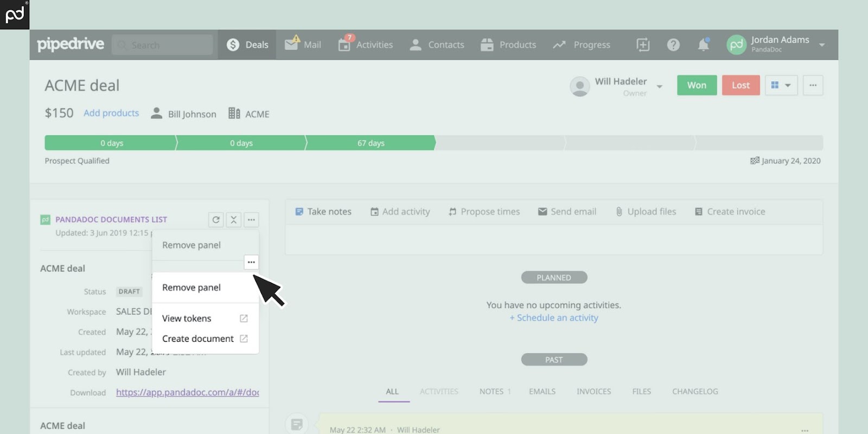This screenshot has width=868, height=434.
Task: Click the three-dots button inside the popup
Action: (251, 262)
